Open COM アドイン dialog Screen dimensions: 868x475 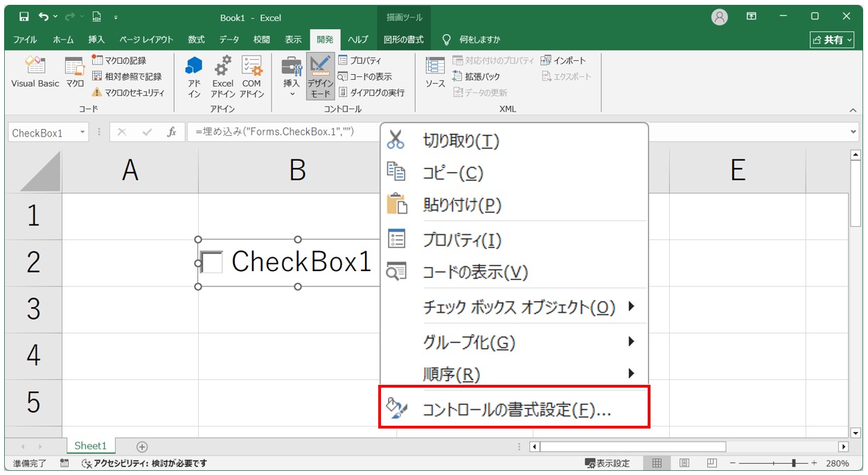(x=251, y=77)
